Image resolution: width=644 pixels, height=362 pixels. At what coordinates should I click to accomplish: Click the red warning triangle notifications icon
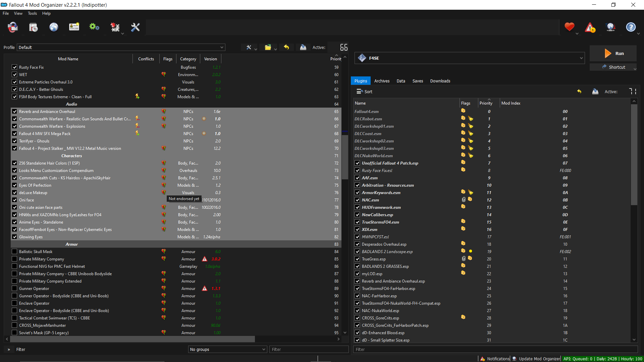click(x=590, y=27)
